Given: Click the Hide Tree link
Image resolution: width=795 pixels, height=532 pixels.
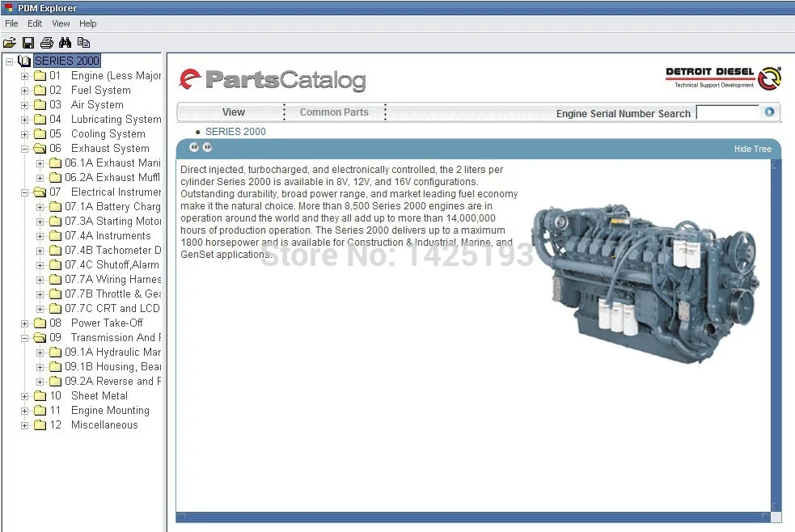Looking at the screenshot, I should (752, 149).
